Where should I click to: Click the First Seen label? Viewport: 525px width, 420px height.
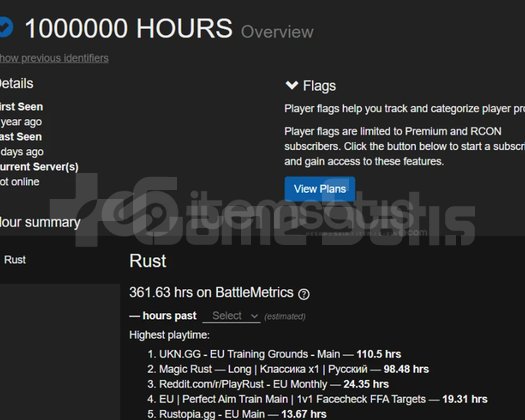click(x=21, y=107)
